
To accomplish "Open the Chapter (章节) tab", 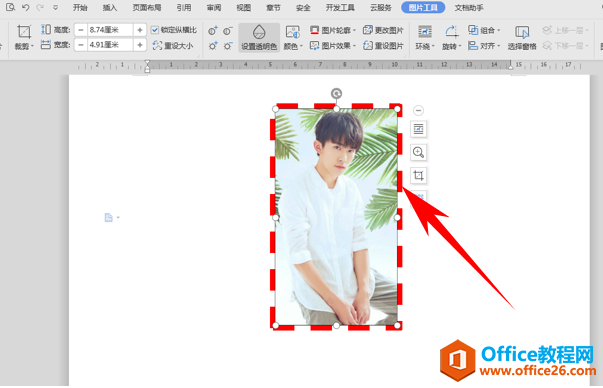I will (x=273, y=7).
